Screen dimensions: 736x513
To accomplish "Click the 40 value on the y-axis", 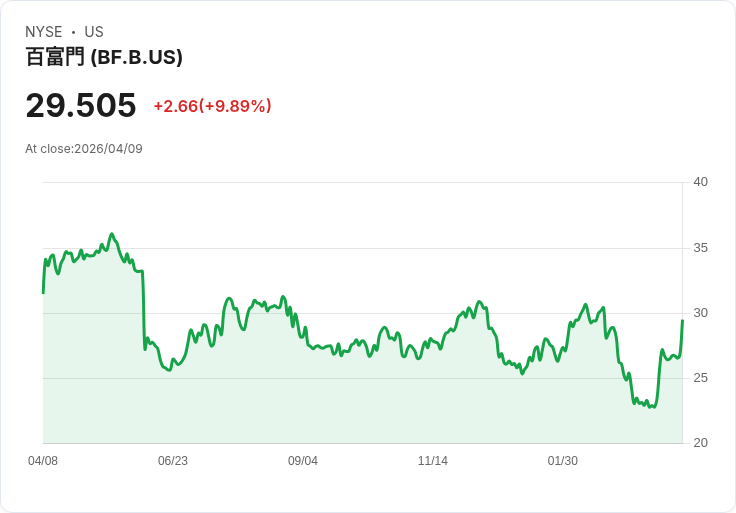I will tap(701, 182).
